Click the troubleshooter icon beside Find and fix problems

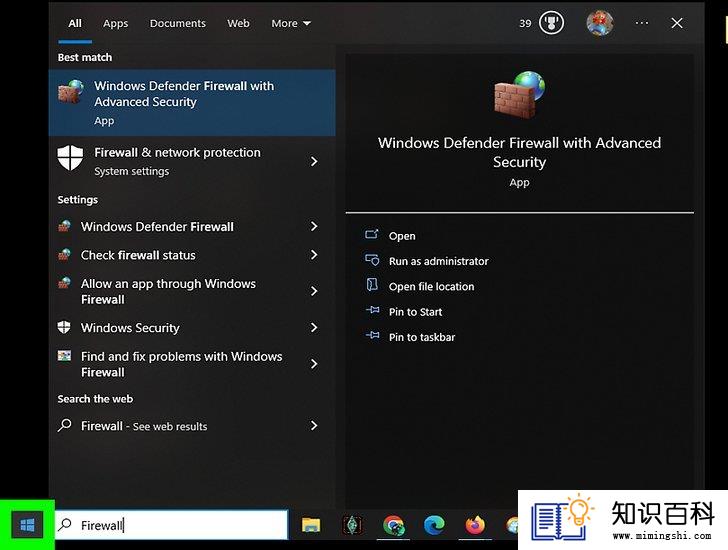pyautogui.click(x=64, y=356)
